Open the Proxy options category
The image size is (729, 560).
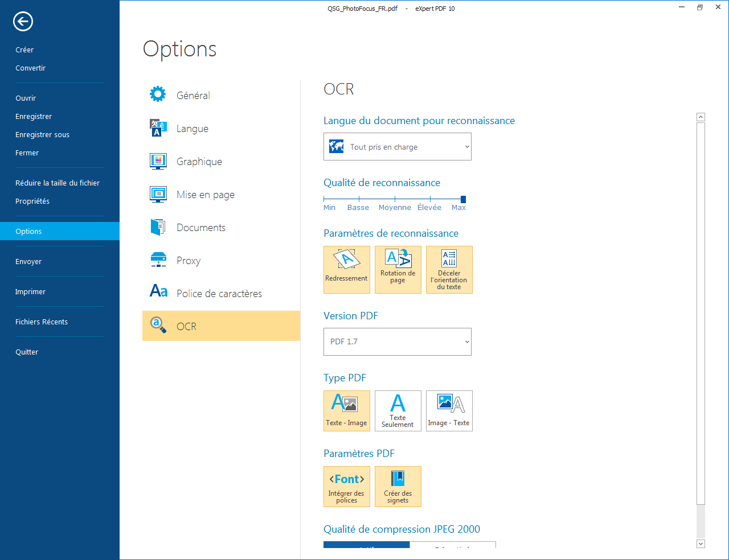pos(221,260)
